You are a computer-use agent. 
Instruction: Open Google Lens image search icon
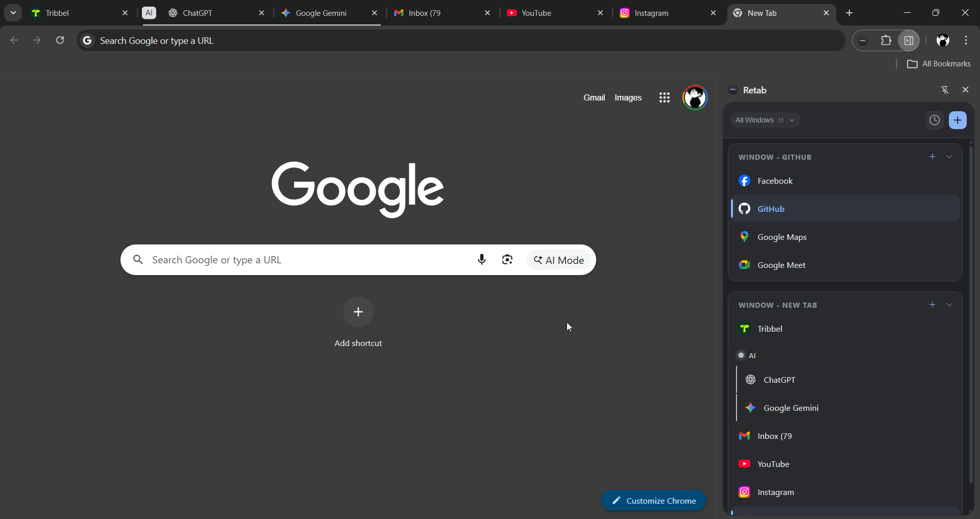(x=508, y=259)
